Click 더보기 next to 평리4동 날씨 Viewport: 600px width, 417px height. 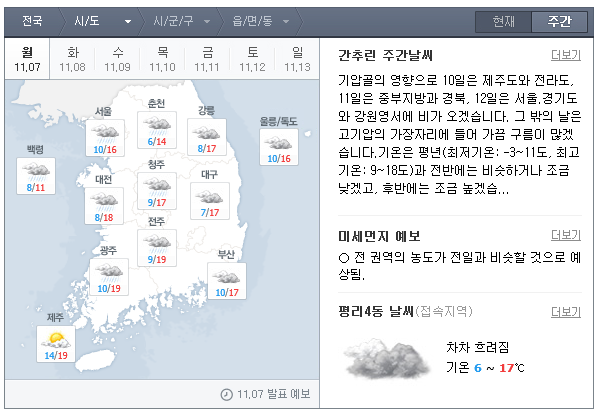coord(566,312)
